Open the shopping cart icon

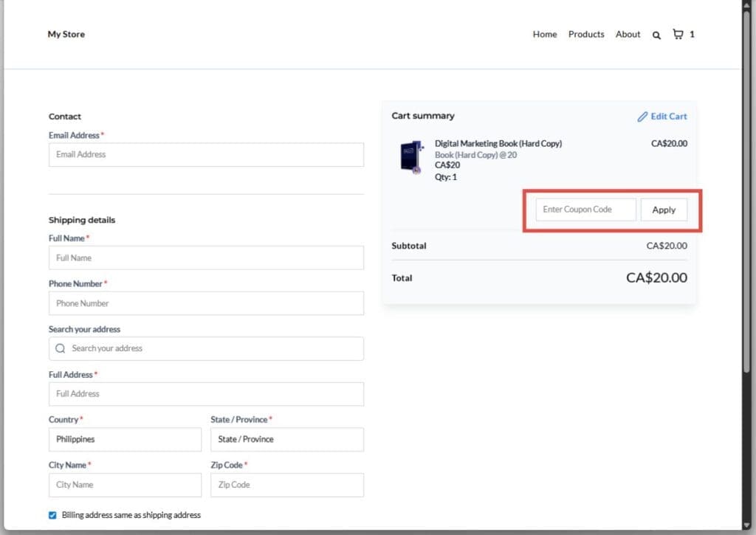[677, 33]
